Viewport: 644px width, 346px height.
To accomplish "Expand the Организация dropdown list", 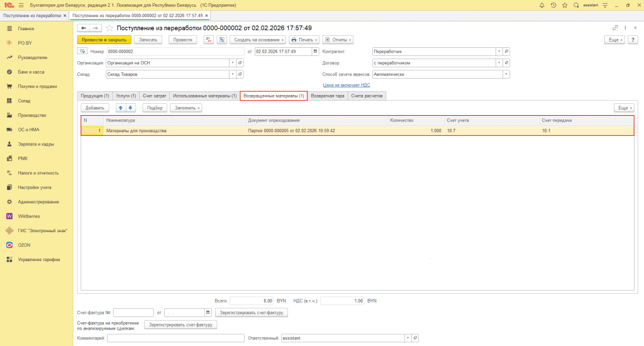I will [x=233, y=63].
